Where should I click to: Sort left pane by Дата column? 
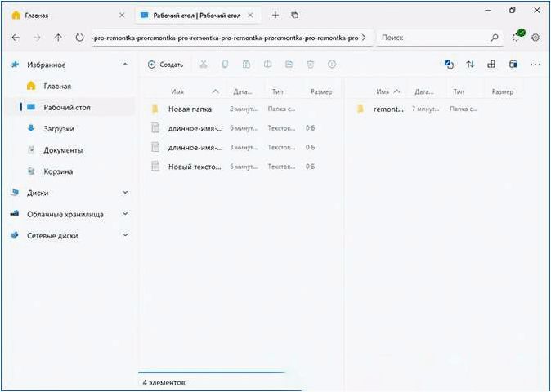point(243,92)
